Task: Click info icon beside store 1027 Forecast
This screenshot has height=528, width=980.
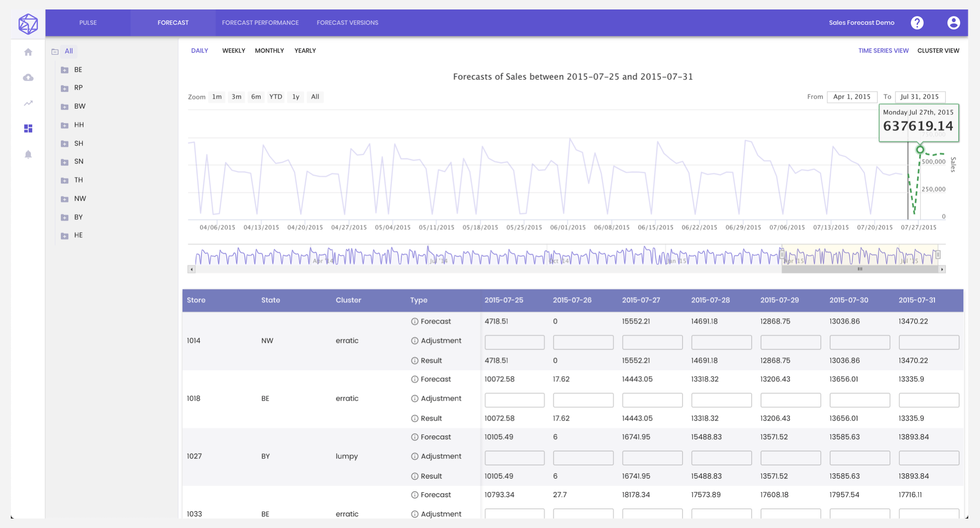Action: [415, 437]
